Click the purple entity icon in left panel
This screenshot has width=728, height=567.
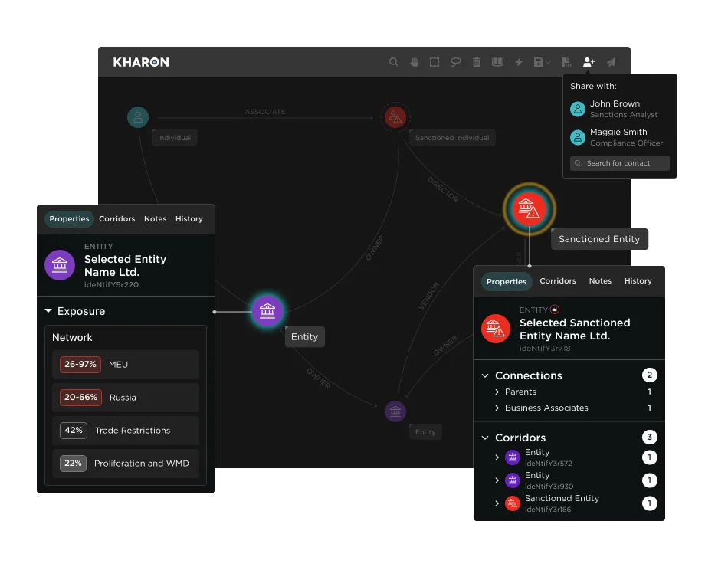pos(60,265)
